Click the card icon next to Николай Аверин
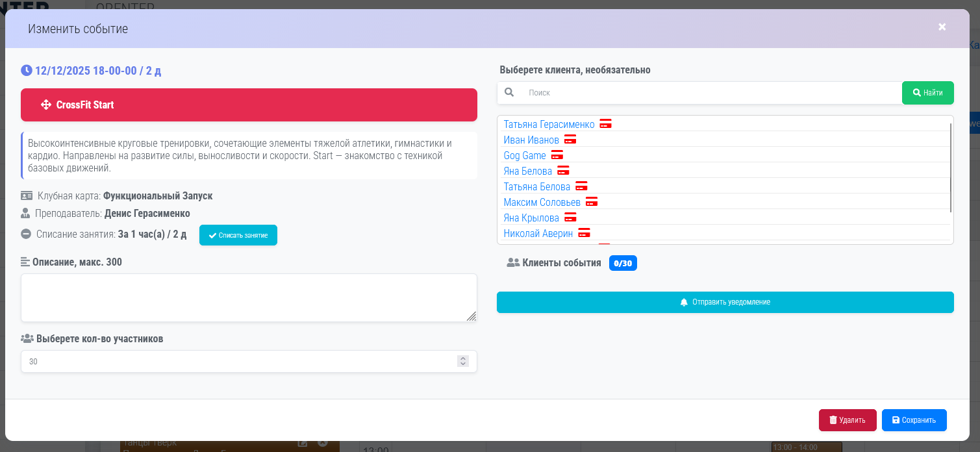This screenshot has width=980, height=452. (584, 233)
